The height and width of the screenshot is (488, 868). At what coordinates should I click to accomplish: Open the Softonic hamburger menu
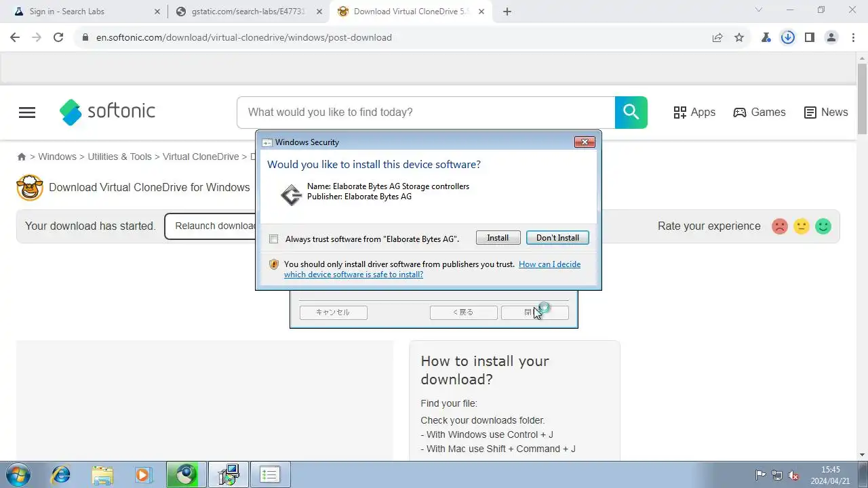point(27,113)
